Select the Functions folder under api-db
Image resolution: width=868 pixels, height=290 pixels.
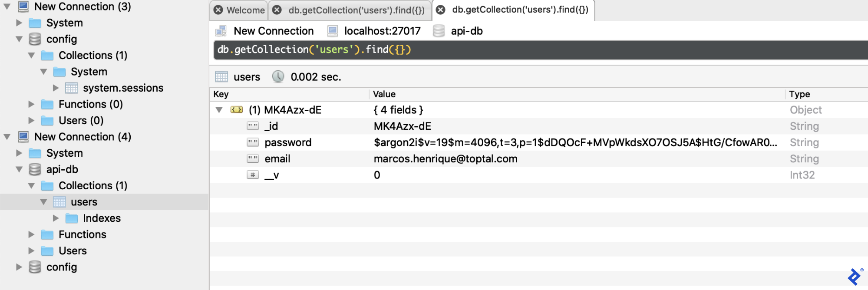pyautogui.click(x=83, y=234)
